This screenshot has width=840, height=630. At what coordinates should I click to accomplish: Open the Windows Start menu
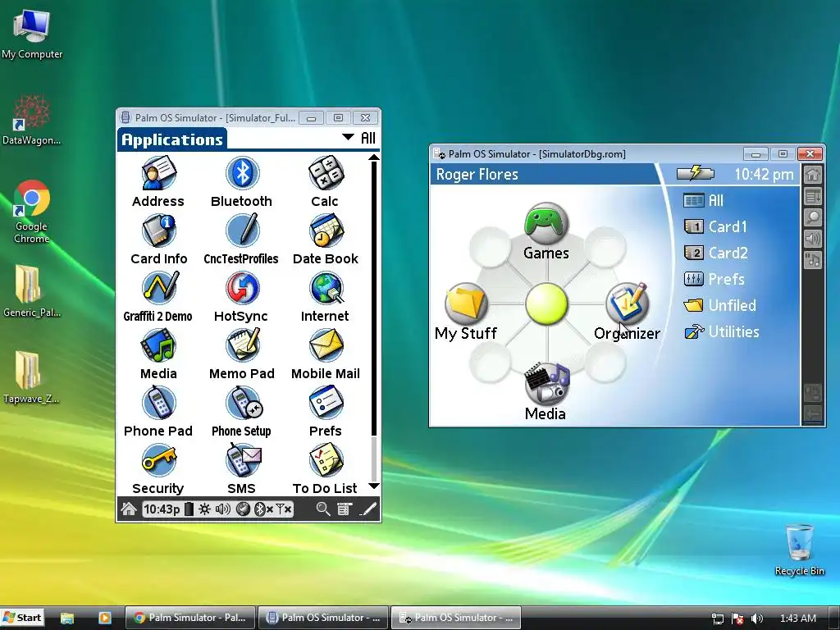pyautogui.click(x=22, y=618)
